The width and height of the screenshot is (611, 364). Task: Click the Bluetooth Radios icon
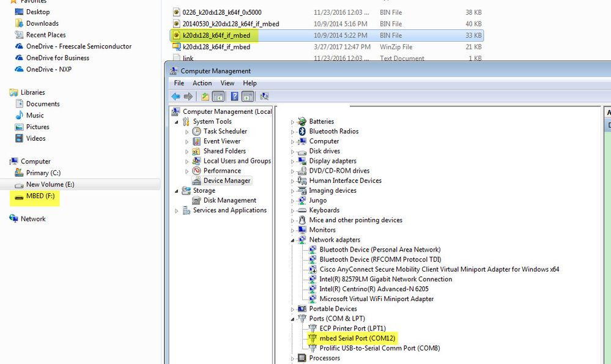(302, 132)
